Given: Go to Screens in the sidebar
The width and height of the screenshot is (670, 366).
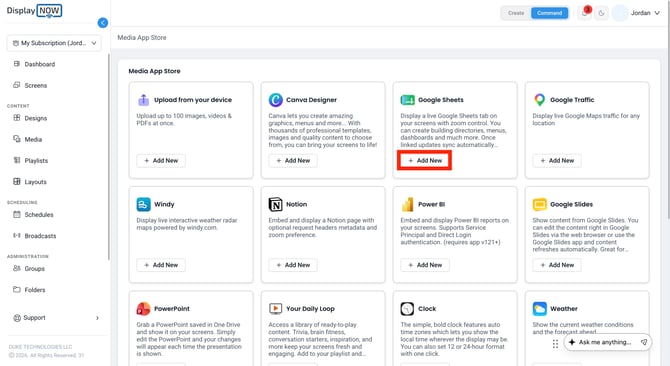Looking at the screenshot, I should pos(36,85).
